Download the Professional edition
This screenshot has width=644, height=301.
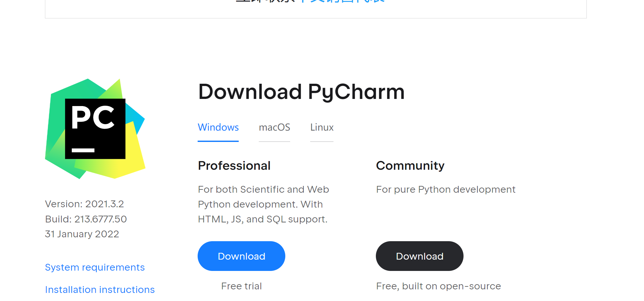[x=241, y=256]
